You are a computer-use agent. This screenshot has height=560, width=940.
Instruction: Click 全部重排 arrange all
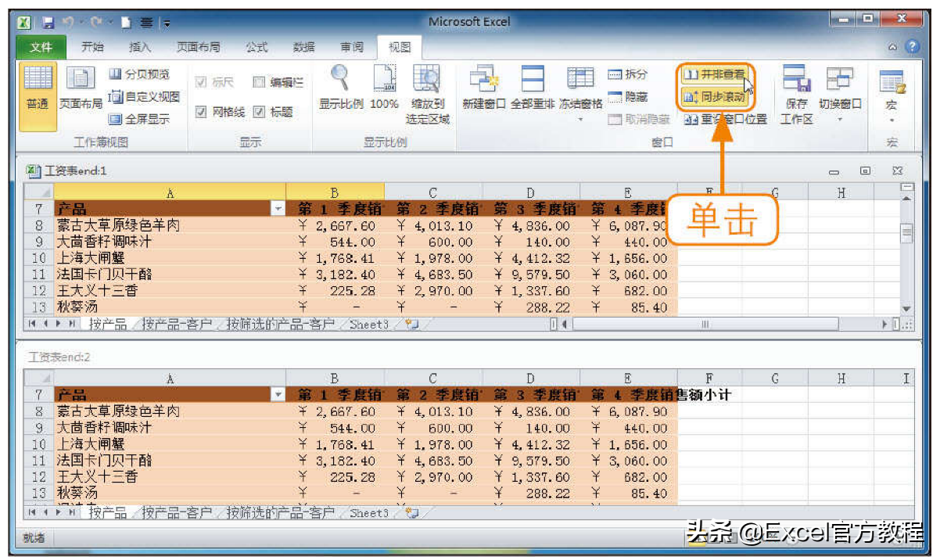click(x=533, y=88)
